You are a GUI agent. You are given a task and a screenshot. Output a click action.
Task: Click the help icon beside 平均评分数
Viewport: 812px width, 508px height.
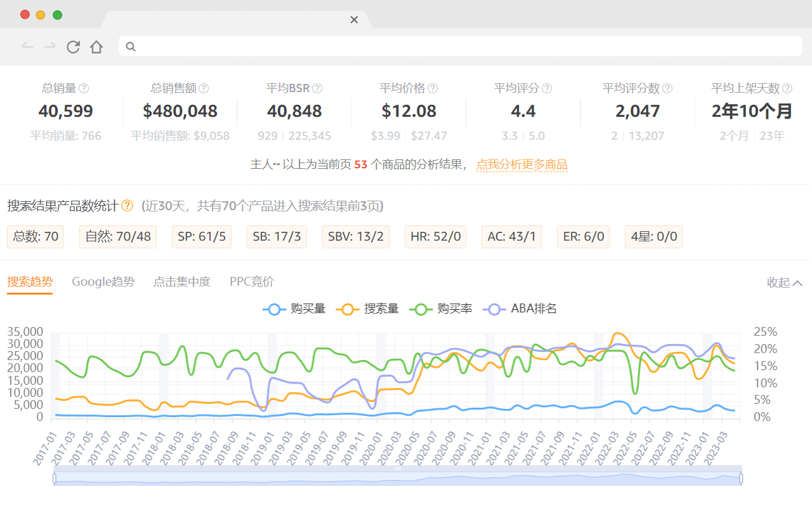(667, 88)
